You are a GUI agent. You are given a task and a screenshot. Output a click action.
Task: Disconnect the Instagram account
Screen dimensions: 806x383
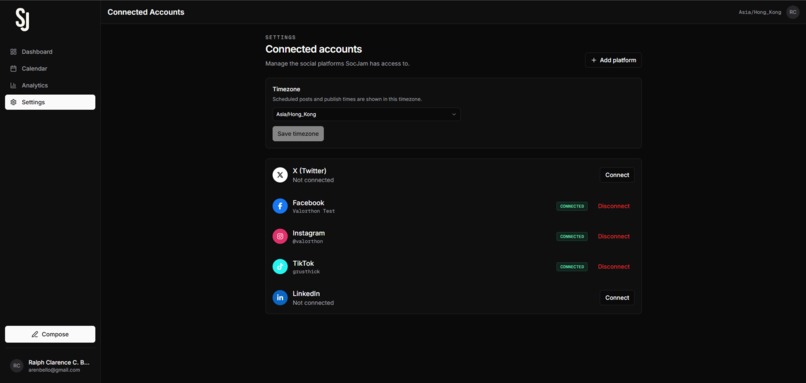(x=613, y=236)
